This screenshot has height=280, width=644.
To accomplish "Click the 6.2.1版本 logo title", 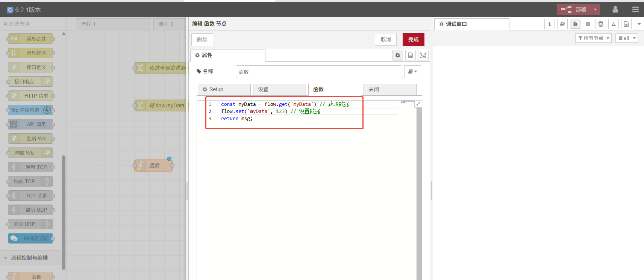I will coord(24,10).
